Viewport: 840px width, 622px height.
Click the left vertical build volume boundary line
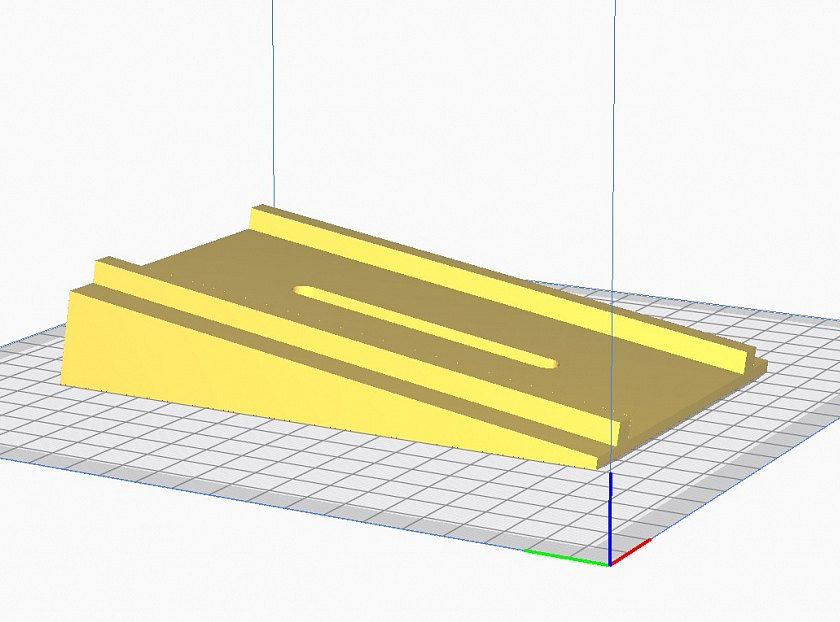tap(273, 102)
